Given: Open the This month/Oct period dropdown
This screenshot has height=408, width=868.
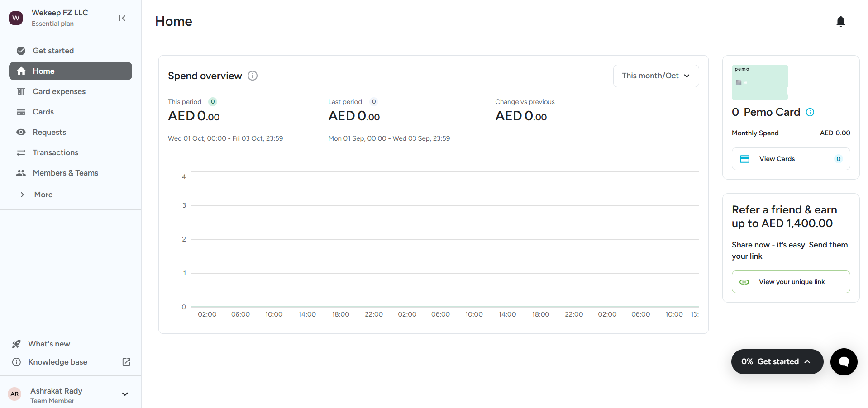Looking at the screenshot, I should click(655, 76).
